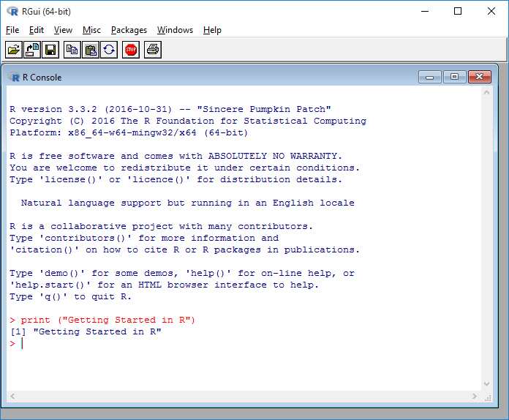Close the RGui main window
This screenshot has width=509, height=420.
491,12
